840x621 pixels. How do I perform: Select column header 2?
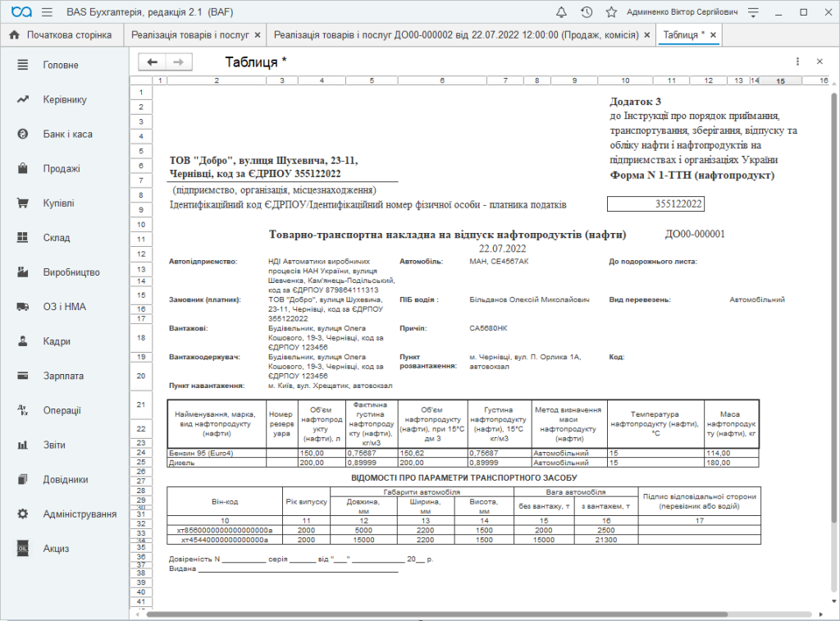[217, 81]
